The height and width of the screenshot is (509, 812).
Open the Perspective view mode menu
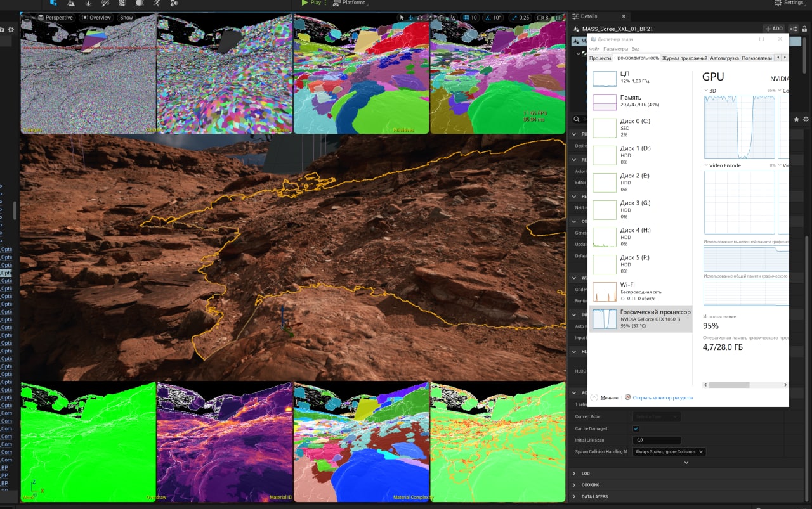(x=56, y=18)
